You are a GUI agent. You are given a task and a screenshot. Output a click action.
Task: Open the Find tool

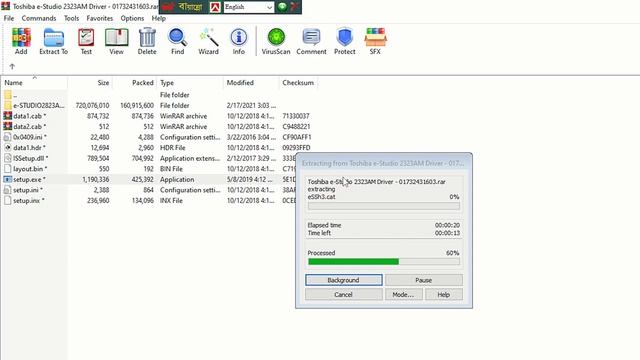(x=178, y=41)
